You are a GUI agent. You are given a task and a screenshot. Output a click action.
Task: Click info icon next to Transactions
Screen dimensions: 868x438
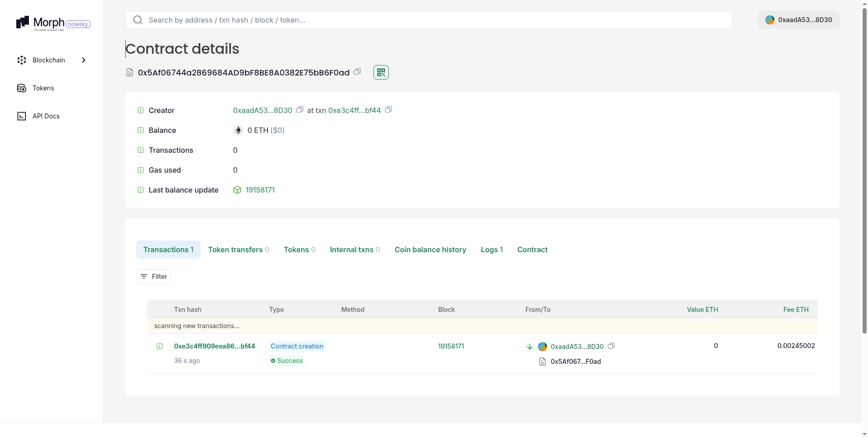tap(141, 150)
